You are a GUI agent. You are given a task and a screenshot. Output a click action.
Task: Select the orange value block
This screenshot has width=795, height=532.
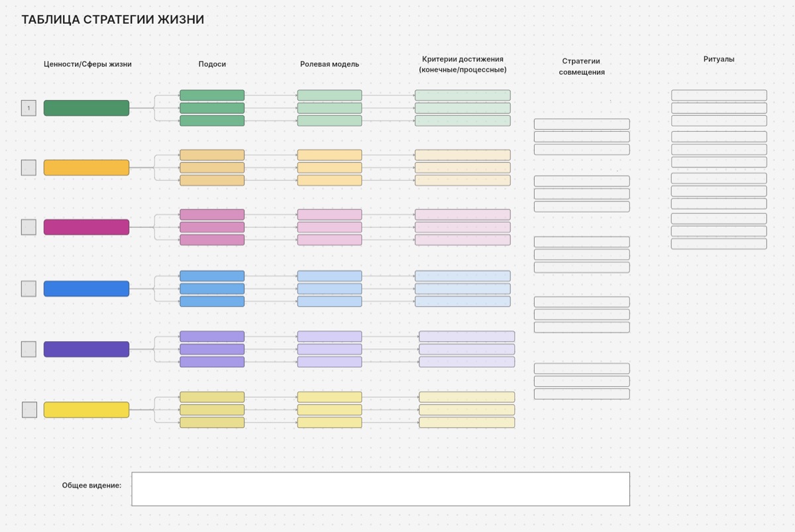tap(86, 168)
